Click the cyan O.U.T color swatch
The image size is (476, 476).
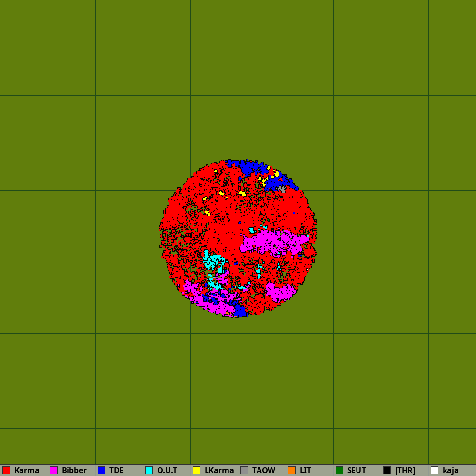click(x=149, y=470)
